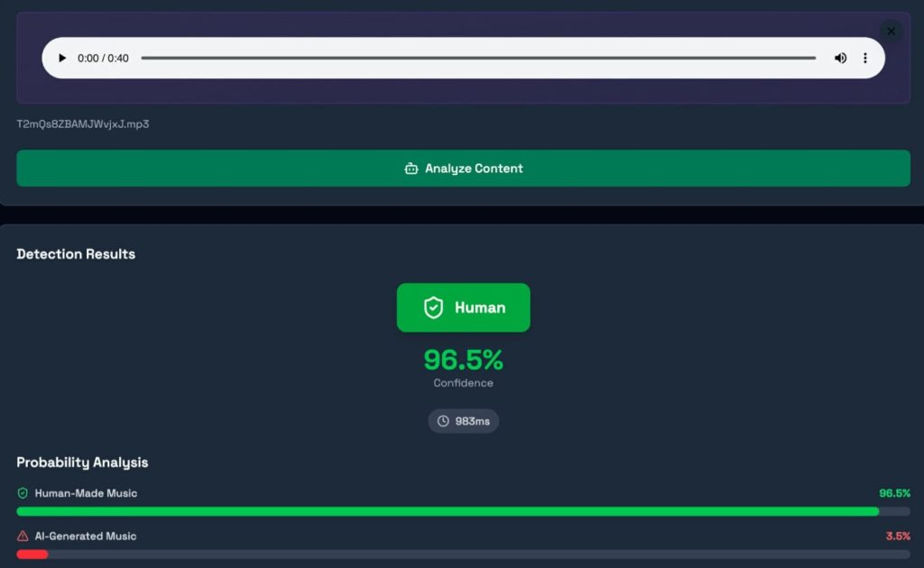Play the uploaded audio clip
This screenshot has width=924, height=568.
tap(62, 59)
